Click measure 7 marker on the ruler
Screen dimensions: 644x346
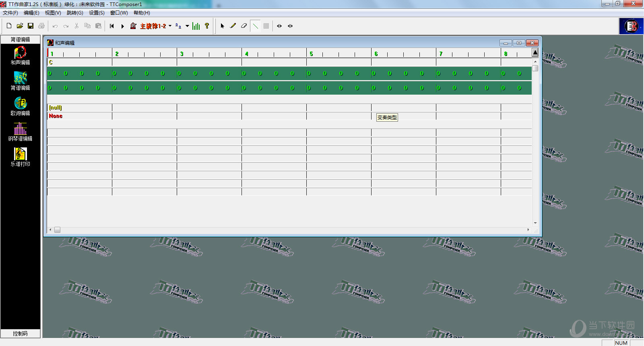pos(441,54)
